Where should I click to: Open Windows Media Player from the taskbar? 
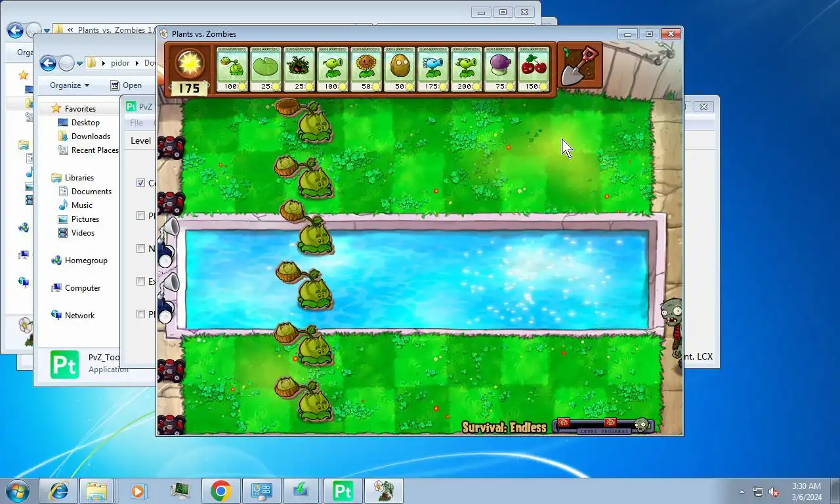(139, 491)
